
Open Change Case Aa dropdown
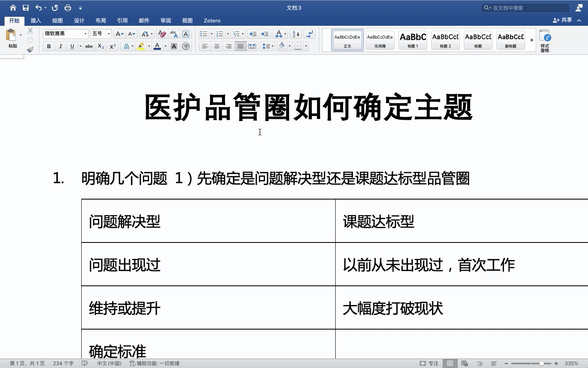click(147, 34)
